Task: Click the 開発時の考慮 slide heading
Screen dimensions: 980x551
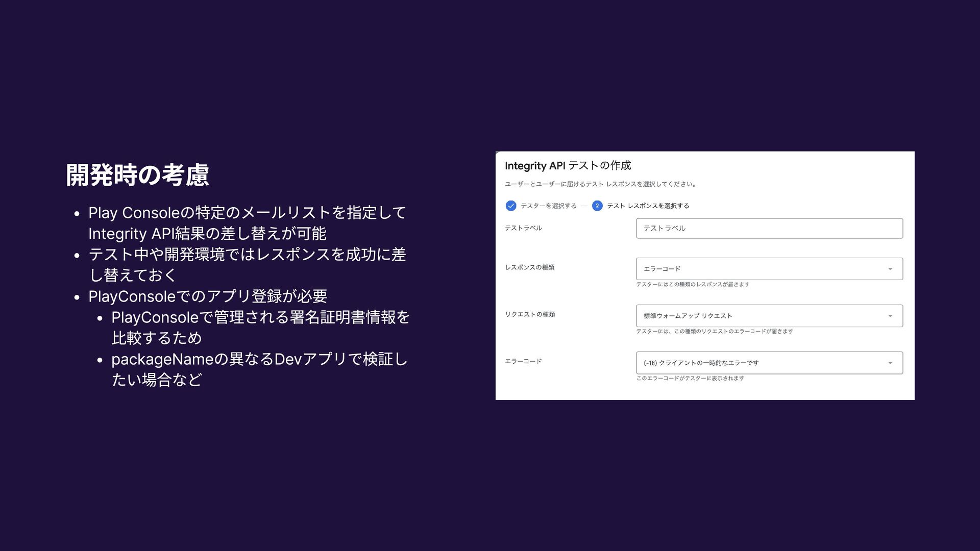Action: [137, 175]
